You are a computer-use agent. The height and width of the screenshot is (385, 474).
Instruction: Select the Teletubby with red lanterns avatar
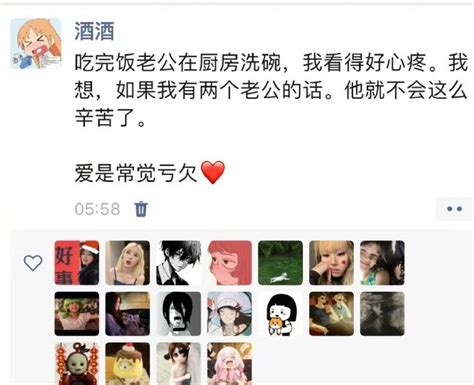point(77,364)
